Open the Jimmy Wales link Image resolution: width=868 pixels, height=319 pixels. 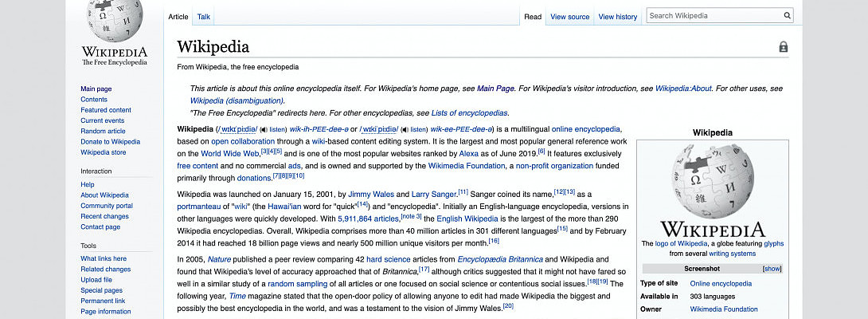click(x=371, y=195)
